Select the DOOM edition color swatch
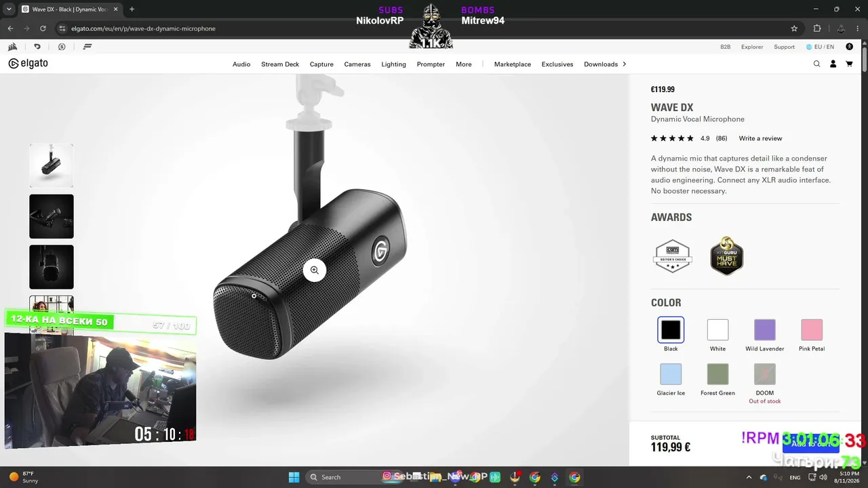The width and height of the screenshot is (868, 488). click(765, 374)
